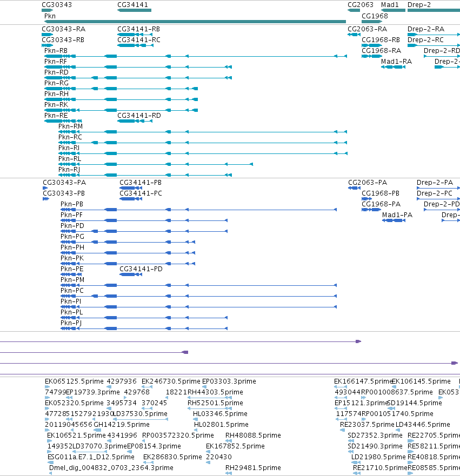Select the Pkn-RM transcript label
The image size is (460, 476).
coord(70,126)
